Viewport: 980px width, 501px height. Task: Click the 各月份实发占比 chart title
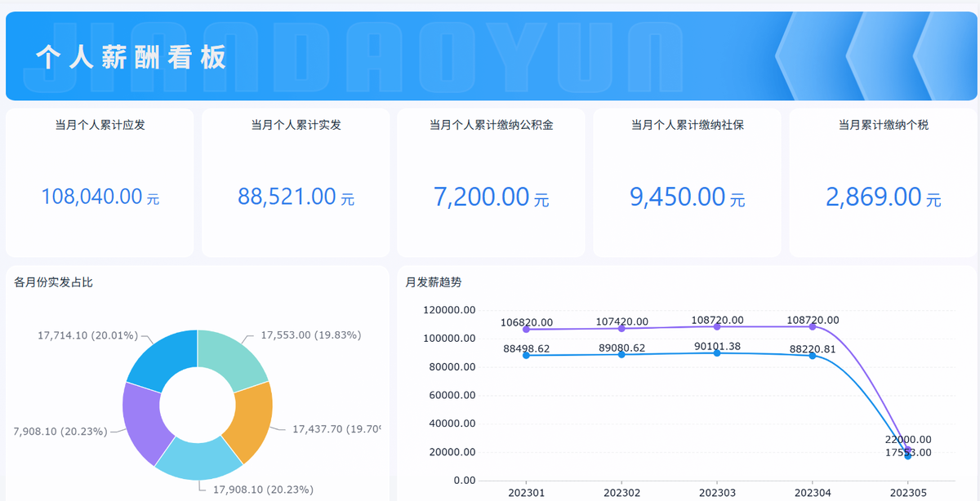(x=53, y=282)
